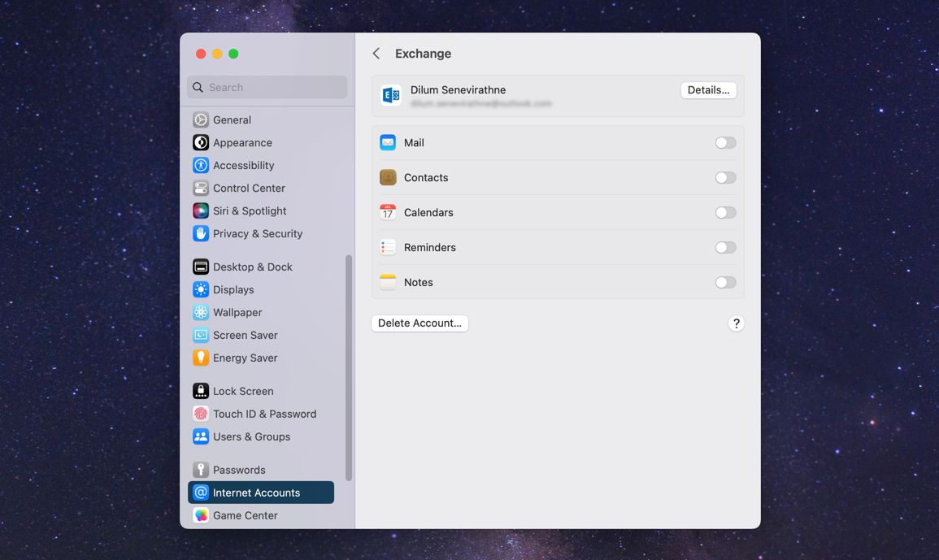This screenshot has height=560, width=939.
Task: Enable the Mail sync toggle
Action: [x=725, y=143]
